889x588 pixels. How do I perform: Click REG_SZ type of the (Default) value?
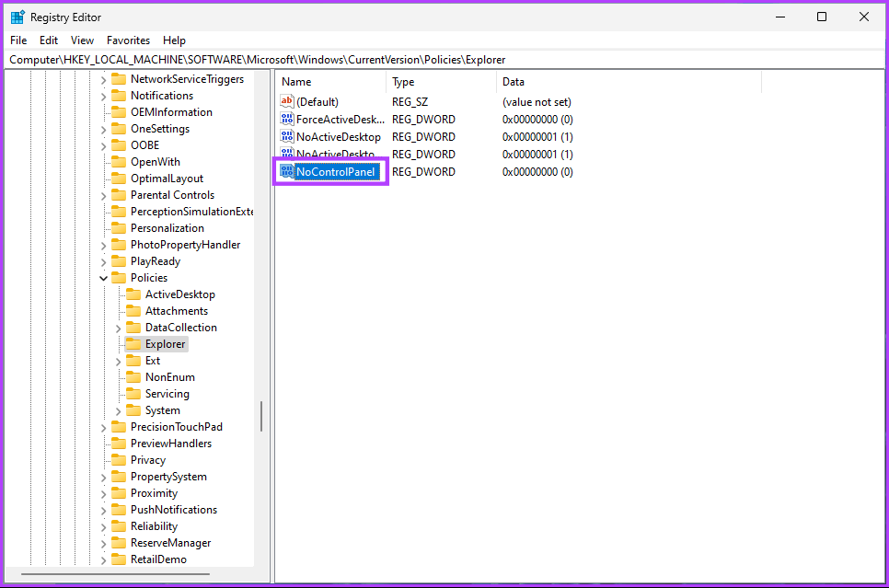(410, 102)
